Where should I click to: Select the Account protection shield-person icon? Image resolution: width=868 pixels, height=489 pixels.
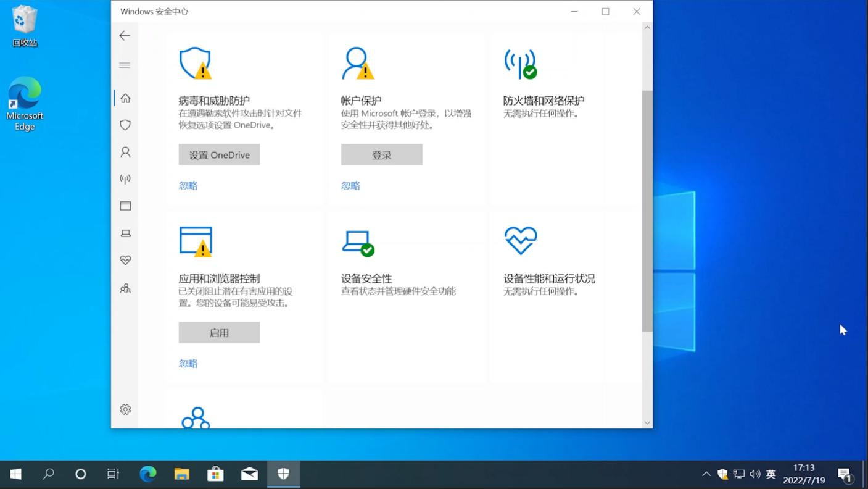(125, 152)
